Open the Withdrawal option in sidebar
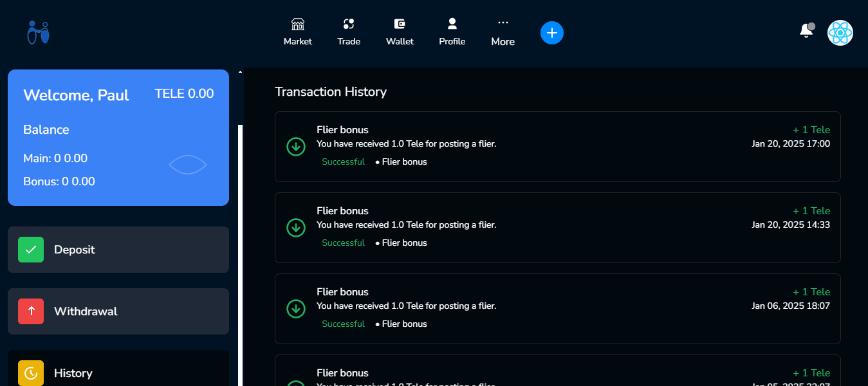 [118, 311]
